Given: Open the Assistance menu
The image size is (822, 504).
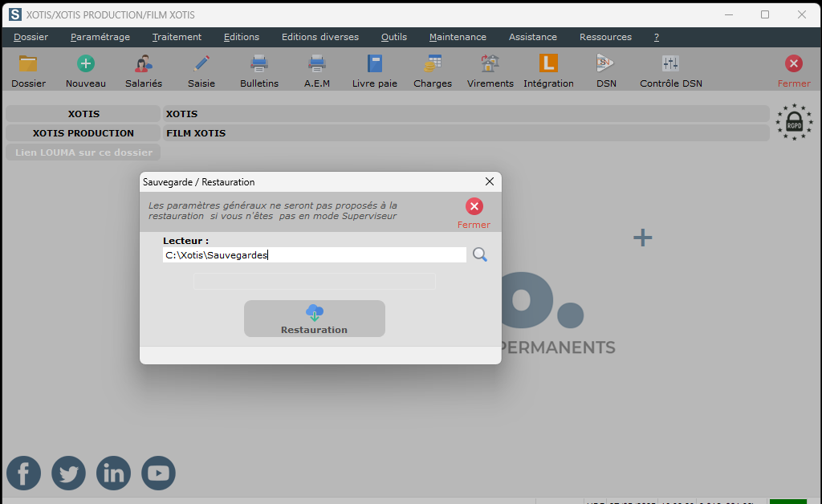Looking at the screenshot, I should (533, 37).
